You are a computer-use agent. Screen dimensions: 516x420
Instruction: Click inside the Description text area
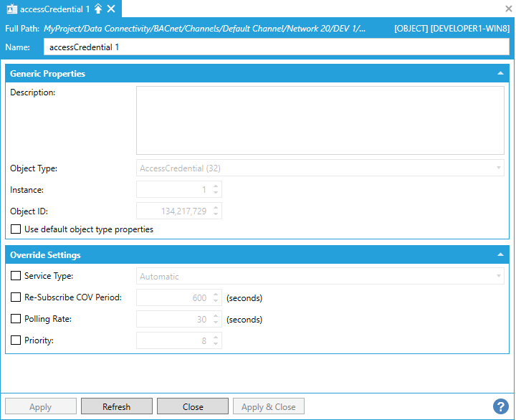click(320, 120)
